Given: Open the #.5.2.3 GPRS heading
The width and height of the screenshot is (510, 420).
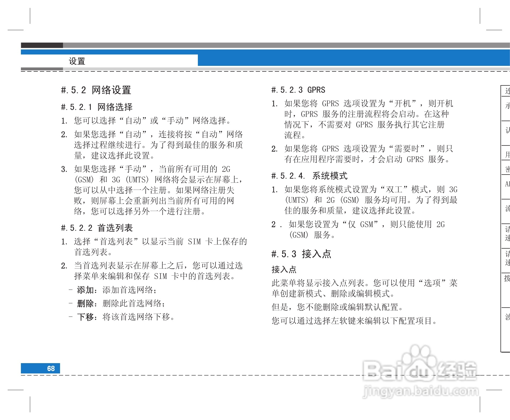Looking at the screenshot, I should [x=298, y=89].
